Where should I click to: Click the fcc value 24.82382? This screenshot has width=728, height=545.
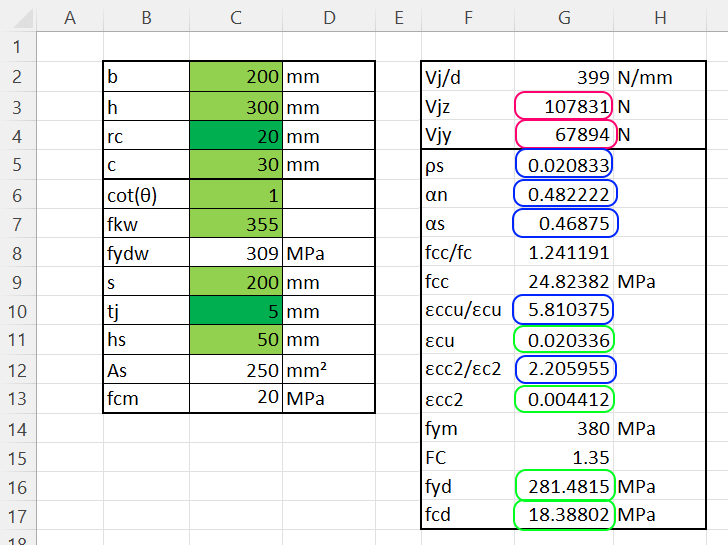click(x=564, y=281)
